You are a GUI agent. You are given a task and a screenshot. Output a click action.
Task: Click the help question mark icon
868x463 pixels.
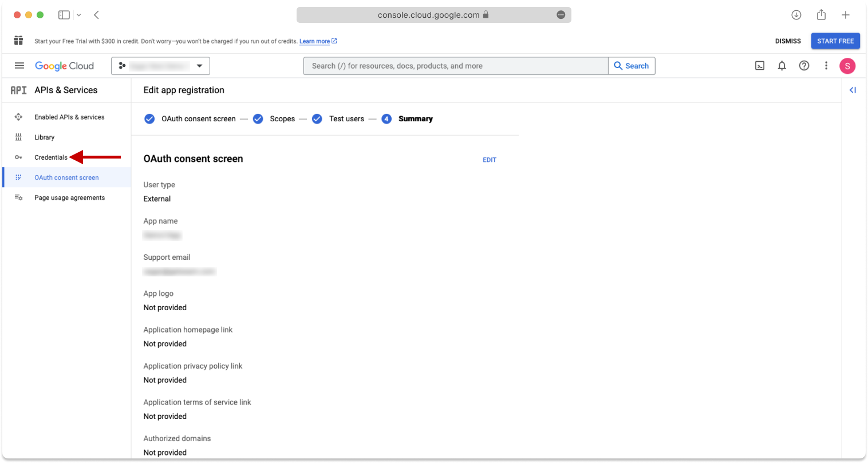pyautogui.click(x=804, y=66)
